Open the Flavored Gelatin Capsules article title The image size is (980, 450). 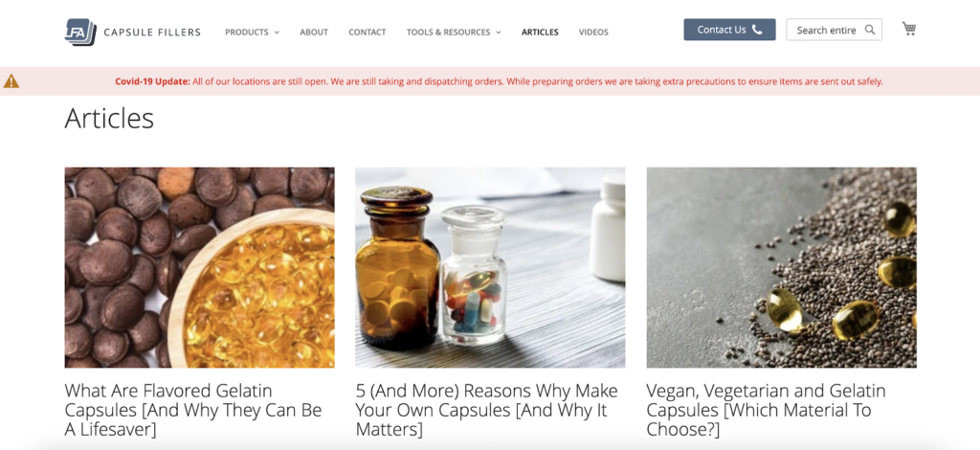point(193,410)
